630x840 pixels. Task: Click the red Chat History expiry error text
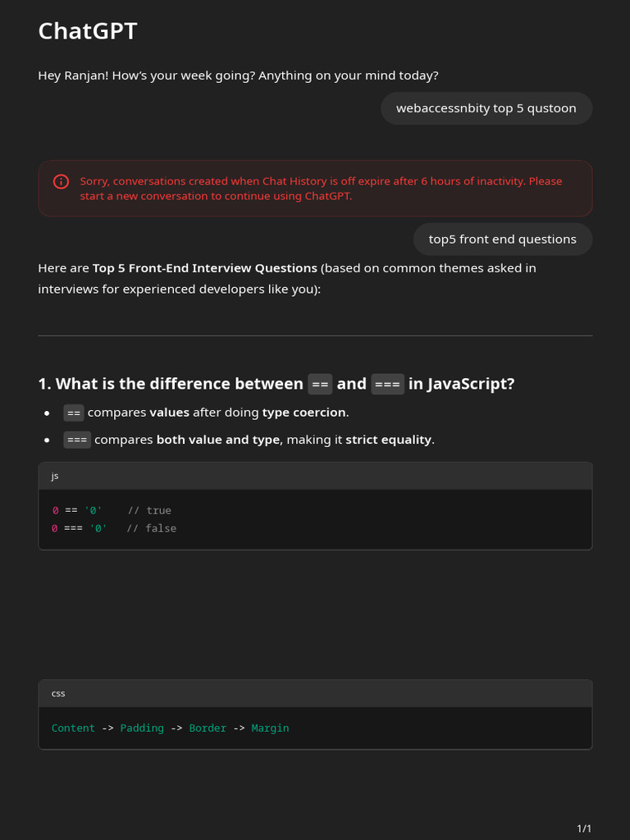point(321,188)
